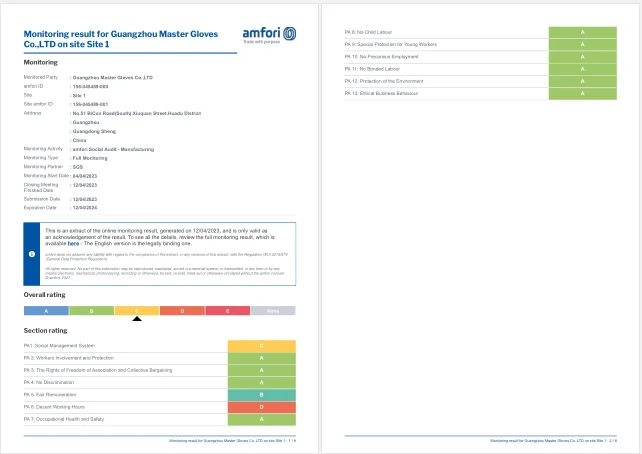Screen dimensions: 642x454
Task: Click the 'Monitored Party' label
Action: (x=41, y=77)
